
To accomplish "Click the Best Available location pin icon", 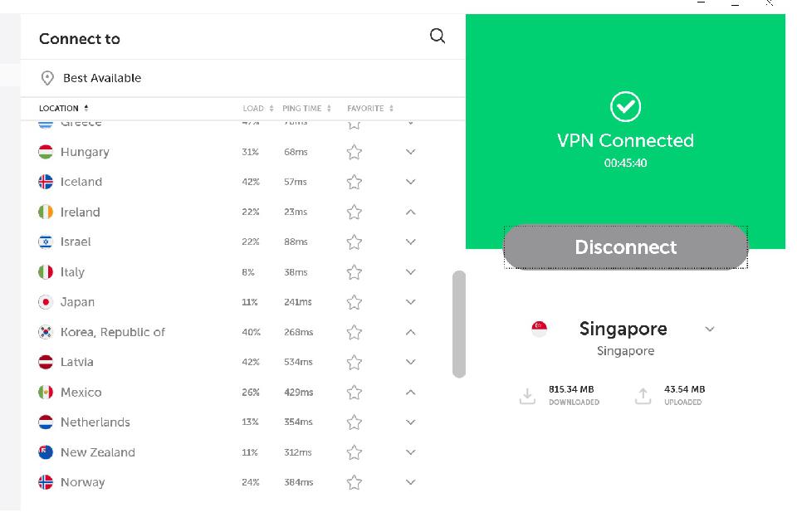I will click(x=47, y=78).
